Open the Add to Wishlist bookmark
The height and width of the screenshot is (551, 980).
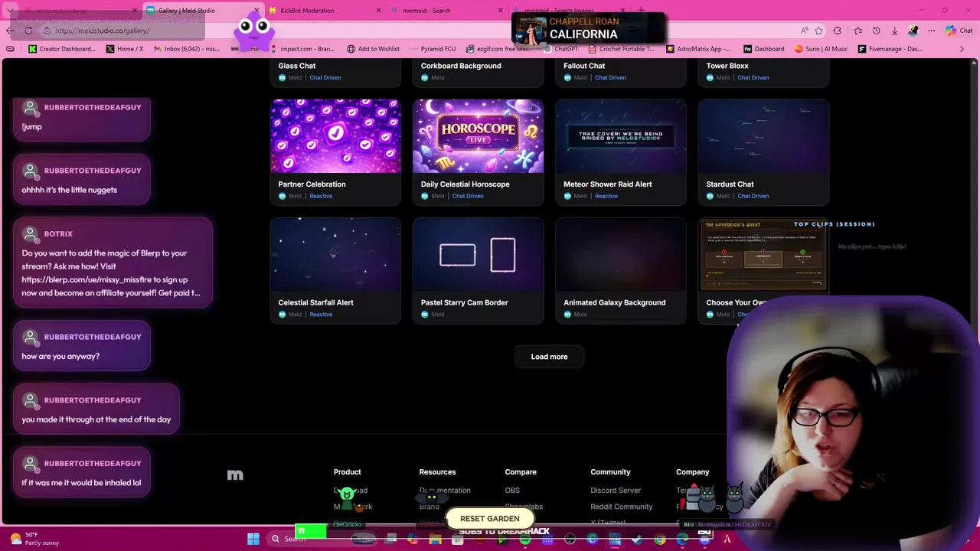pyautogui.click(x=373, y=49)
